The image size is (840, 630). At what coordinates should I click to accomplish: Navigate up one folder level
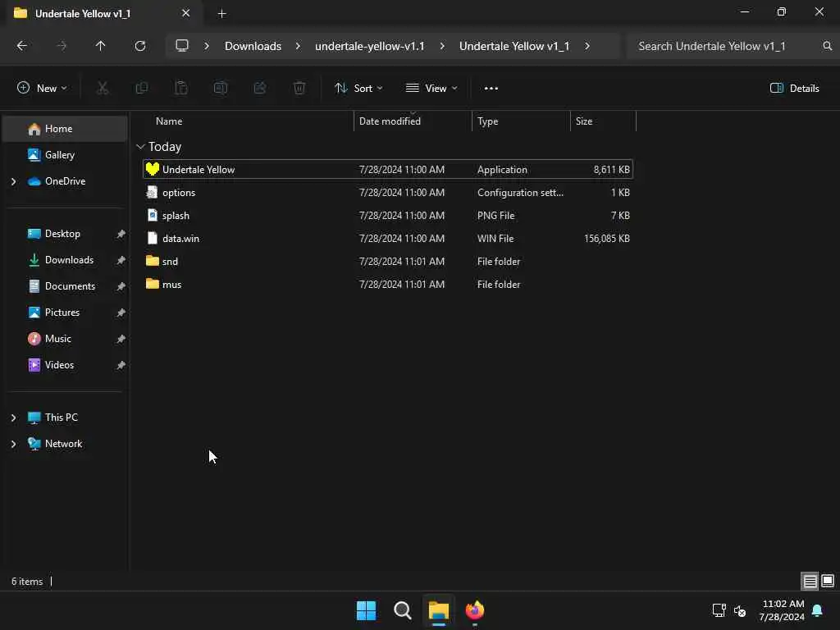point(100,46)
